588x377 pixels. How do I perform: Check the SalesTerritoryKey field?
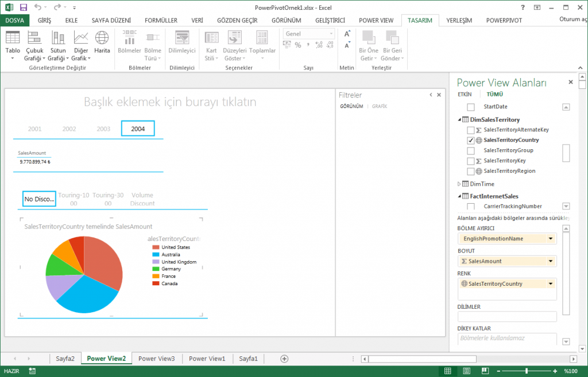pyautogui.click(x=471, y=161)
